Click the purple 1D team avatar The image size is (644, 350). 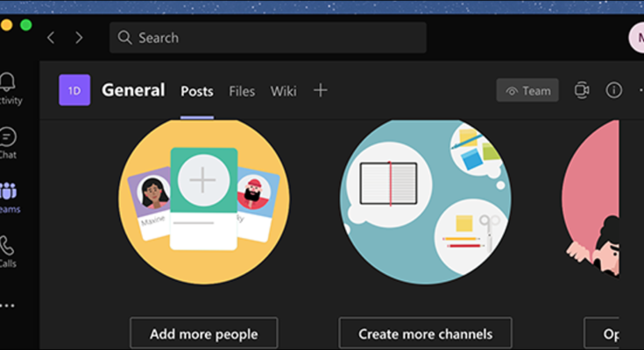click(74, 90)
